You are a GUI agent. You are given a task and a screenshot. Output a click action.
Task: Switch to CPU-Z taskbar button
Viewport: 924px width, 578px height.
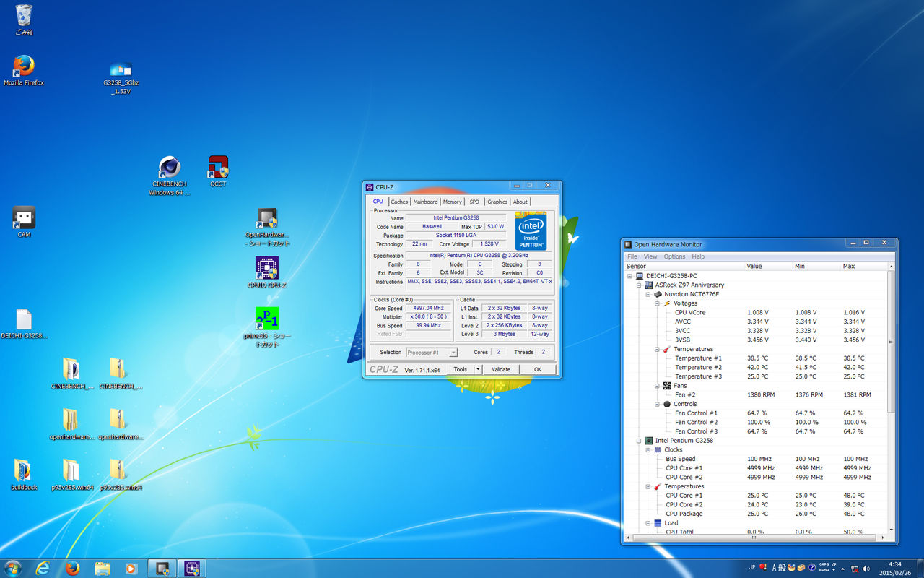coord(191,569)
